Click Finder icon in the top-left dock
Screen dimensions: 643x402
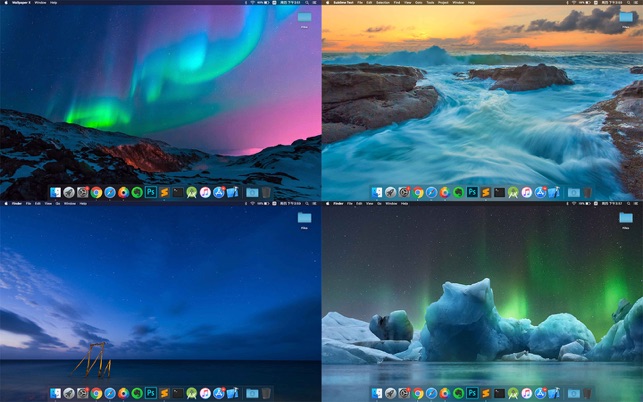(56, 192)
